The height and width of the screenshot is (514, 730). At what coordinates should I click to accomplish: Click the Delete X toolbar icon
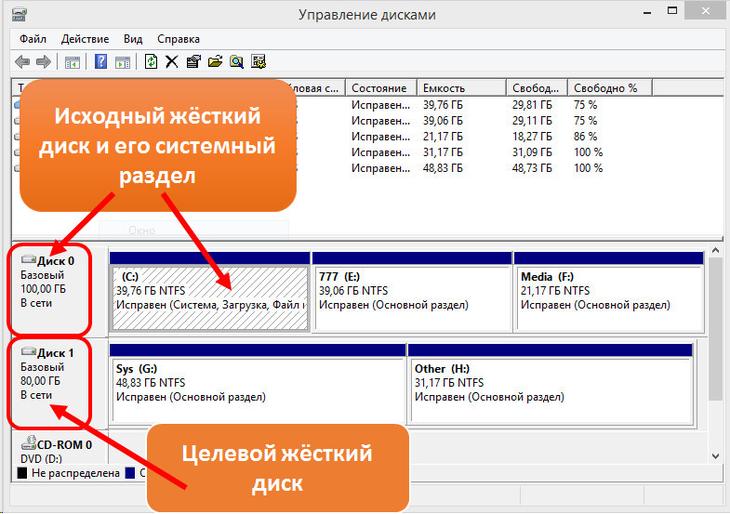pos(172,61)
